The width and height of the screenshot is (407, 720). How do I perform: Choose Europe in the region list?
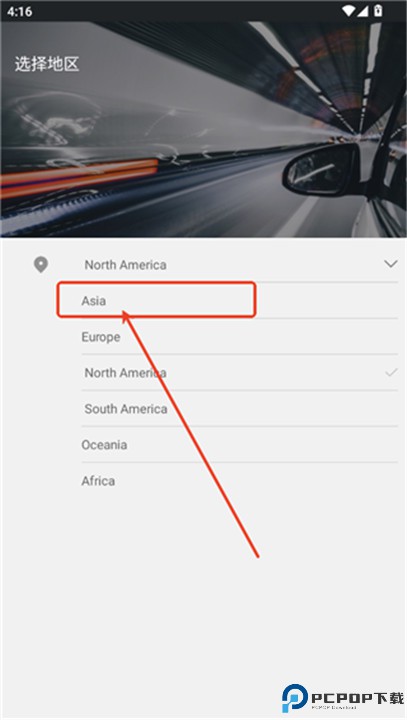pos(239,337)
